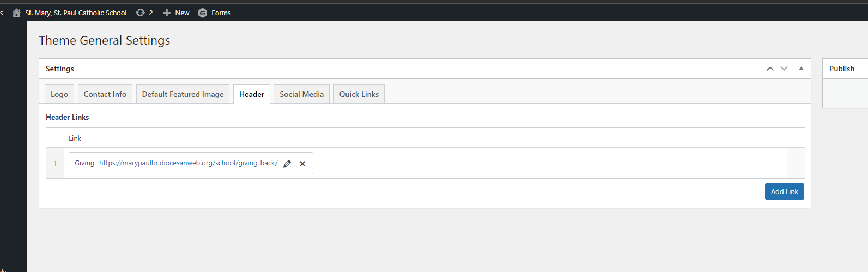
Task: Move Settings panel down with chevron
Action: coord(784,69)
